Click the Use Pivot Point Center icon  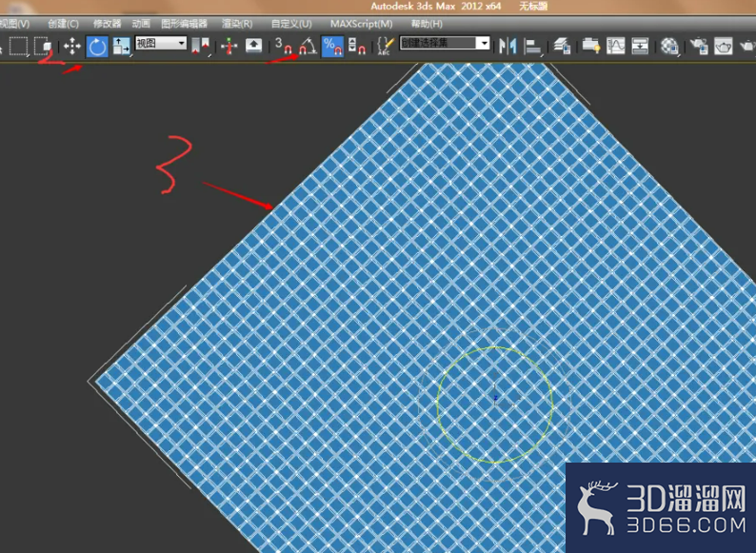coord(200,47)
